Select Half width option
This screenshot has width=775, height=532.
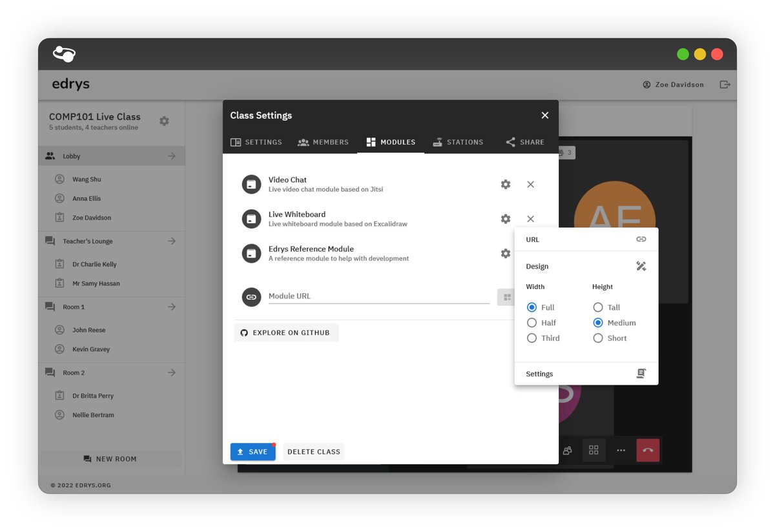pos(532,323)
